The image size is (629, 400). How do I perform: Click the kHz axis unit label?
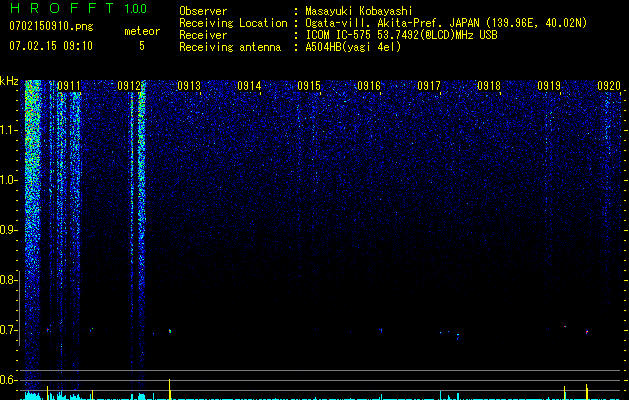[x=9, y=81]
